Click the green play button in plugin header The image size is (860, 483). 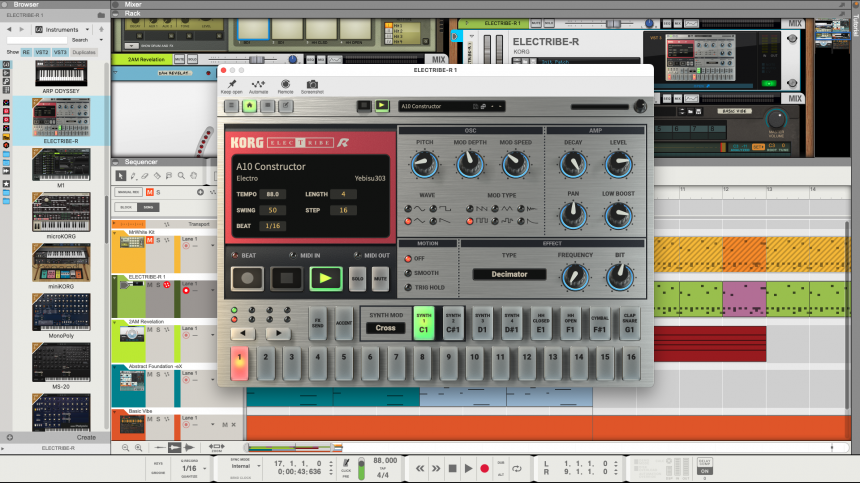(382, 106)
